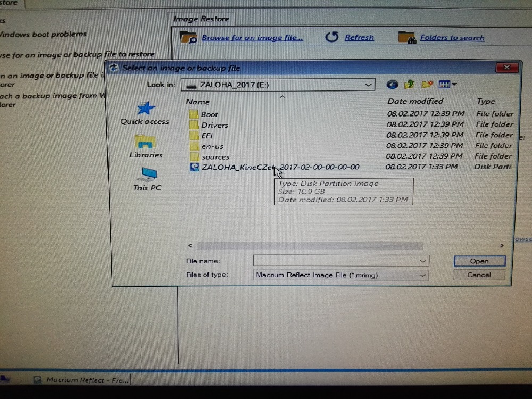Sort by the Type column header
532x399 pixels.
coord(486,101)
